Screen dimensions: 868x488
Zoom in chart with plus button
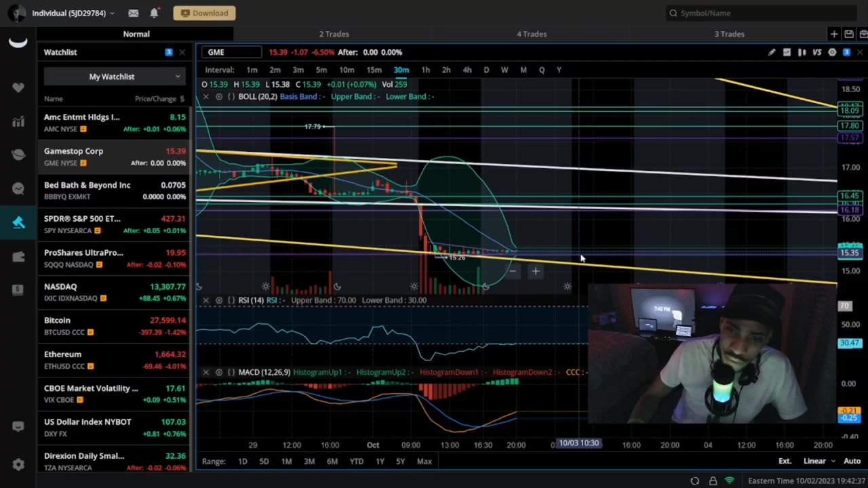coord(535,271)
